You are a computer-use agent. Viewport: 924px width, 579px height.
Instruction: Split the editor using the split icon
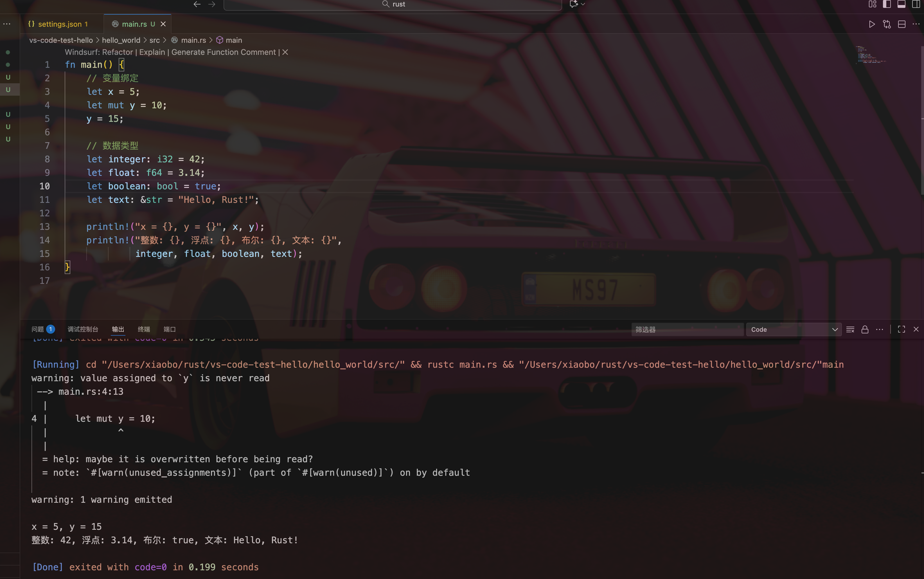click(x=902, y=24)
